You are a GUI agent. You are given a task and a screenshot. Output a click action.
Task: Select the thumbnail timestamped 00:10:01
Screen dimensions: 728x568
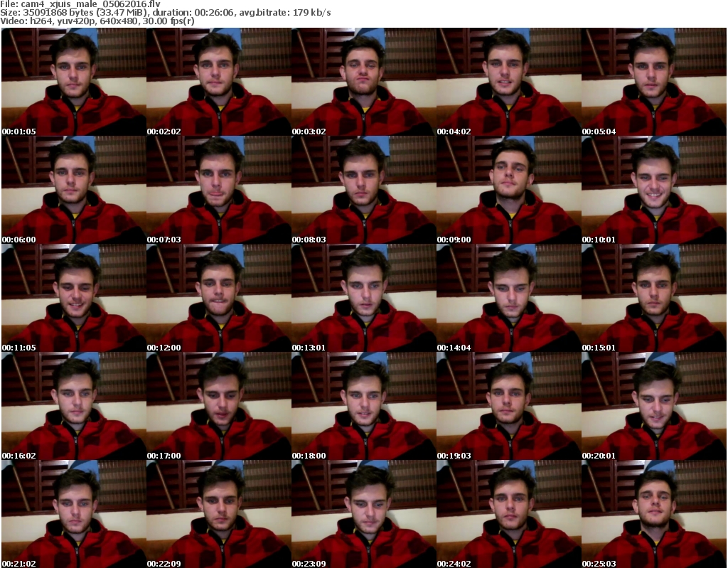pyautogui.click(x=654, y=190)
